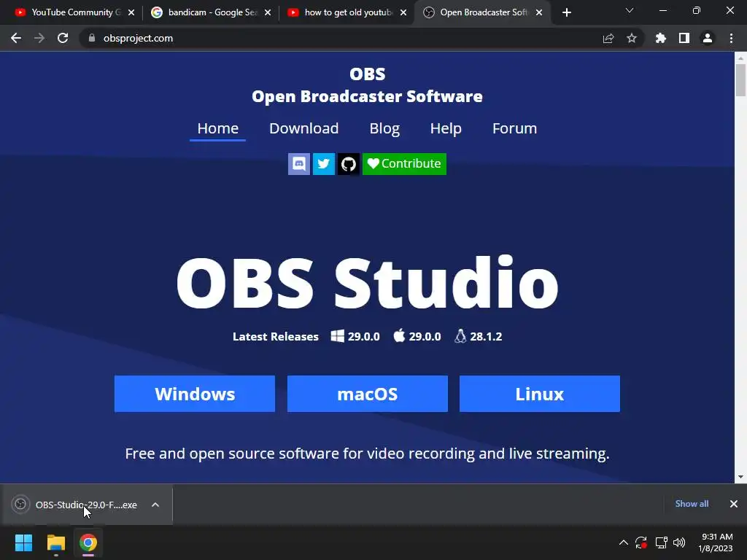Click the scrollbar up arrow
747x560 pixels.
coord(740,58)
